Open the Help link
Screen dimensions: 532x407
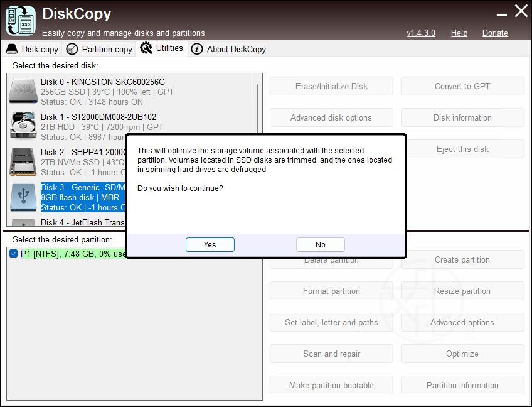pyautogui.click(x=459, y=33)
